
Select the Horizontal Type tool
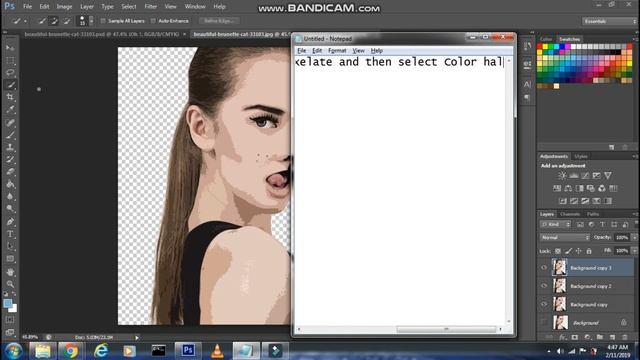click(10, 234)
